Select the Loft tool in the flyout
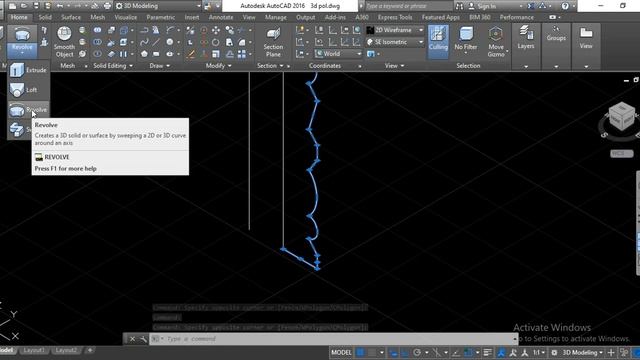 click(x=28, y=90)
